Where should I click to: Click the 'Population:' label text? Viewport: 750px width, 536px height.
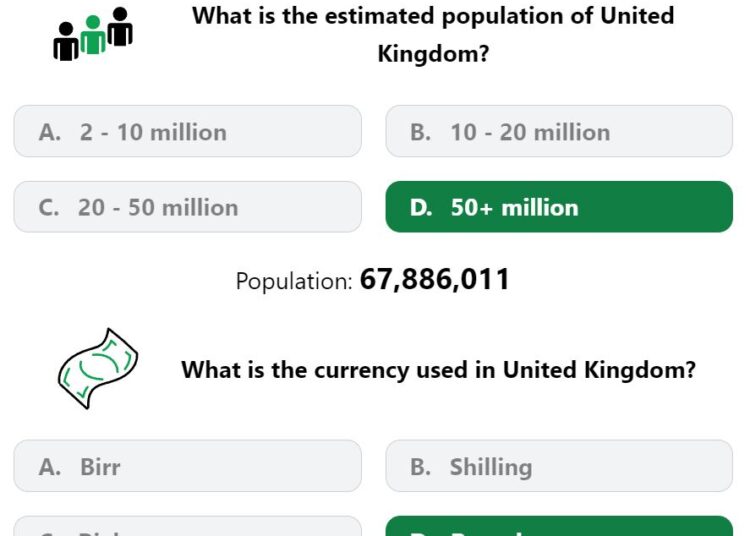(294, 281)
